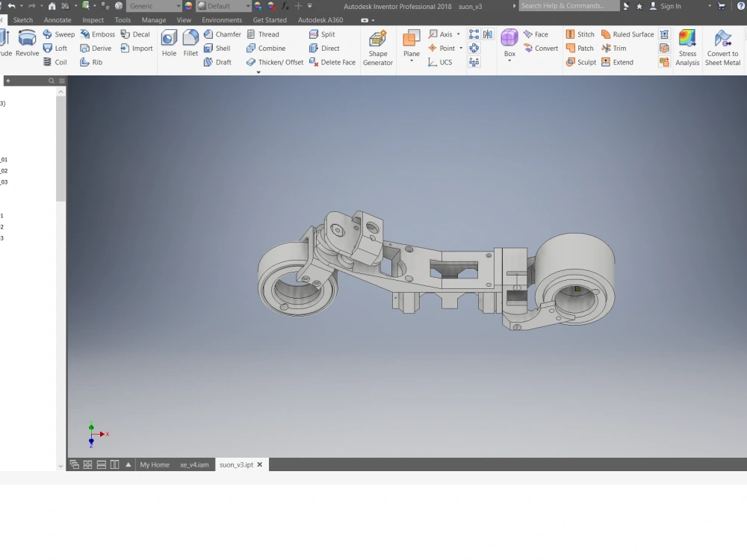Use the freeform Convert tool
Image resolution: width=747 pixels, height=560 pixels.
click(x=540, y=48)
